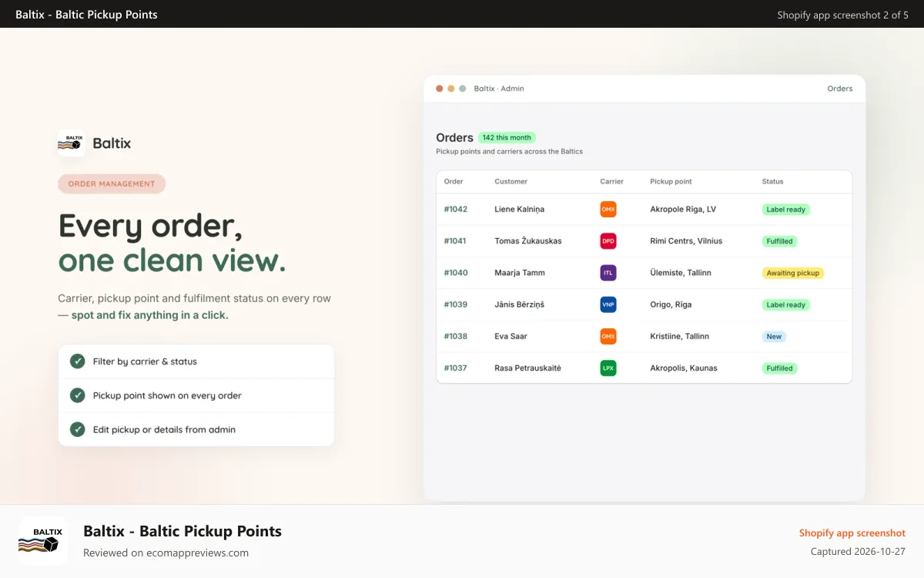
Task: Open order #1039
Action: (x=456, y=304)
